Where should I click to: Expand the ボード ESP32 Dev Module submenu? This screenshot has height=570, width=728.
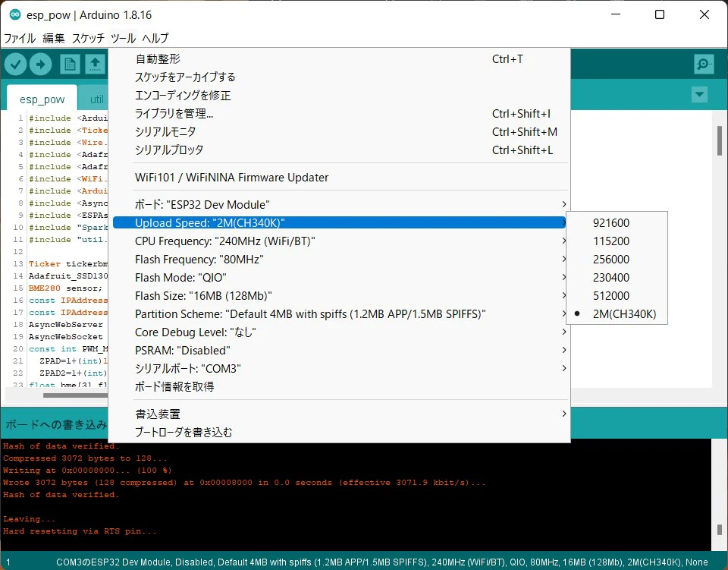340,205
